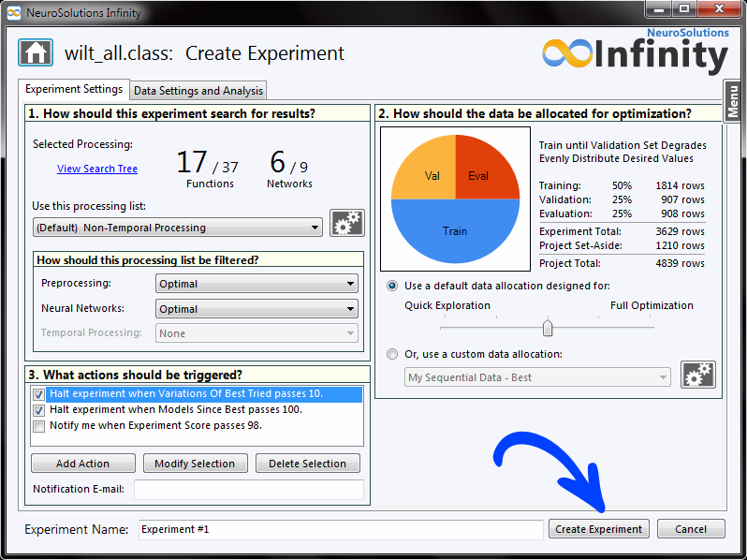Click the NeuroSolutions Infinity logo
Screen dimensions: 747x560
click(635, 52)
